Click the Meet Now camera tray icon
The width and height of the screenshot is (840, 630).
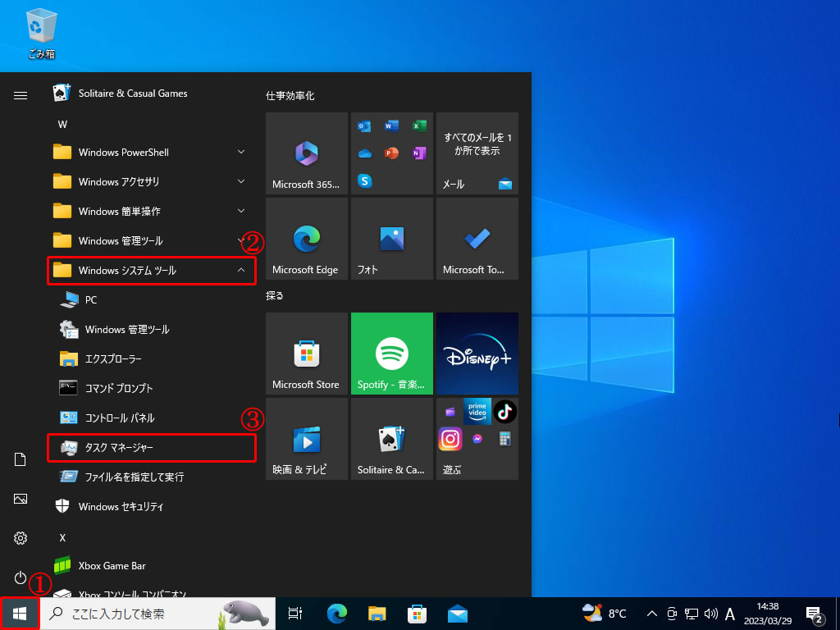[x=672, y=614]
